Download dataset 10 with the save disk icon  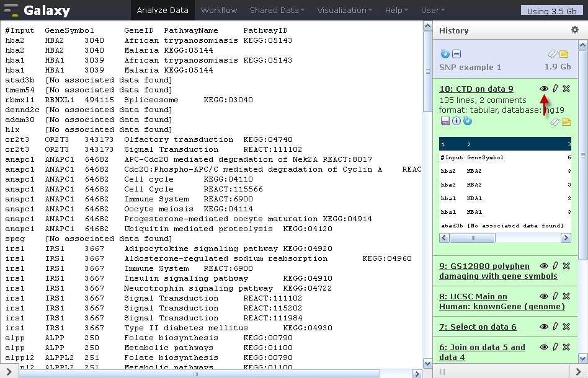(445, 121)
